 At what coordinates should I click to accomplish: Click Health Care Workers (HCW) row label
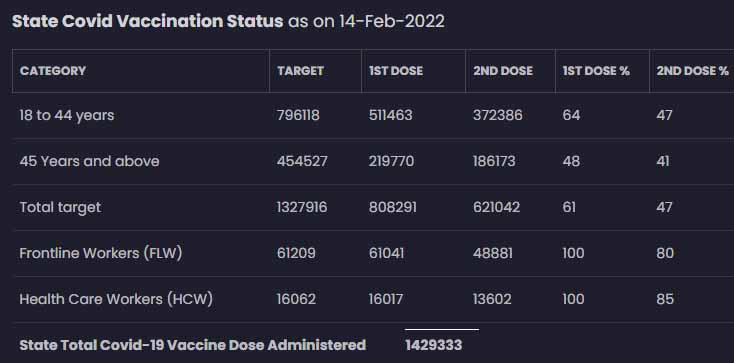click(x=116, y=299)
